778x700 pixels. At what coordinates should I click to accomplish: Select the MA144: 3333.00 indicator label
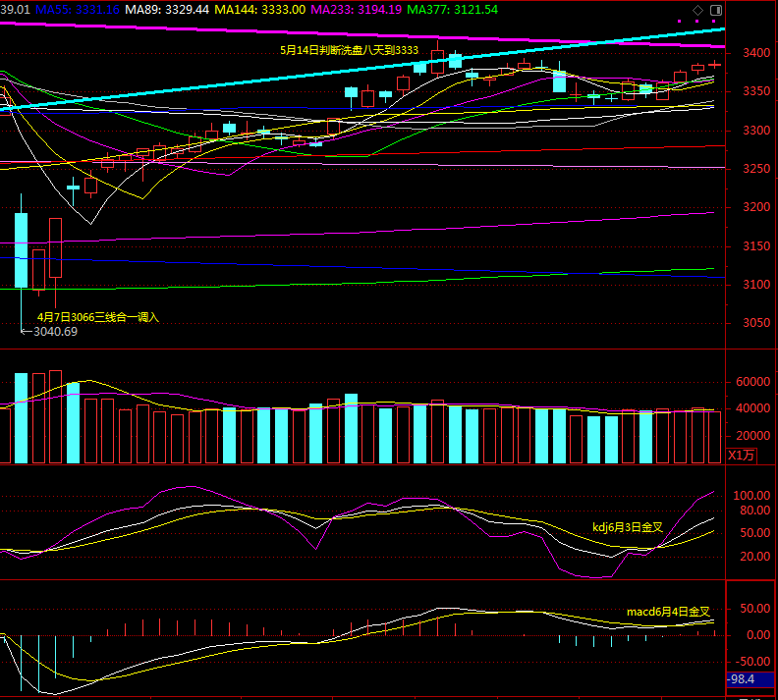coord(260,10)
